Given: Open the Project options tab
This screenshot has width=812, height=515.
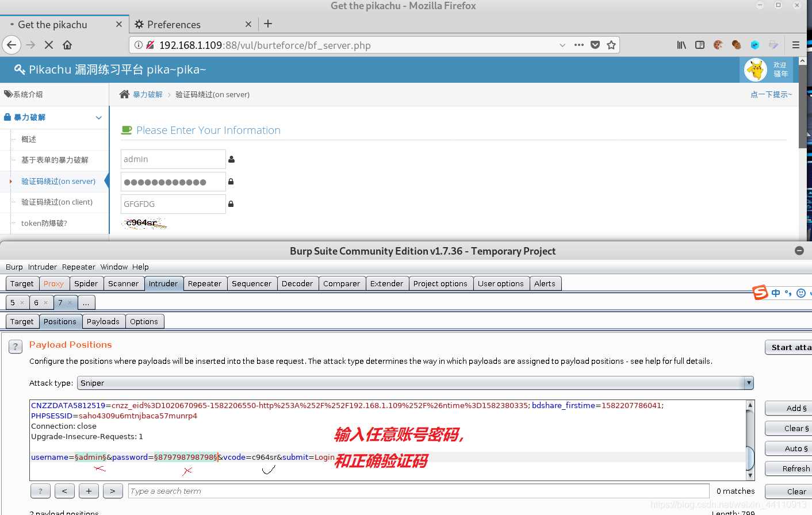Looking at the screenshot, I should (441, 283).
